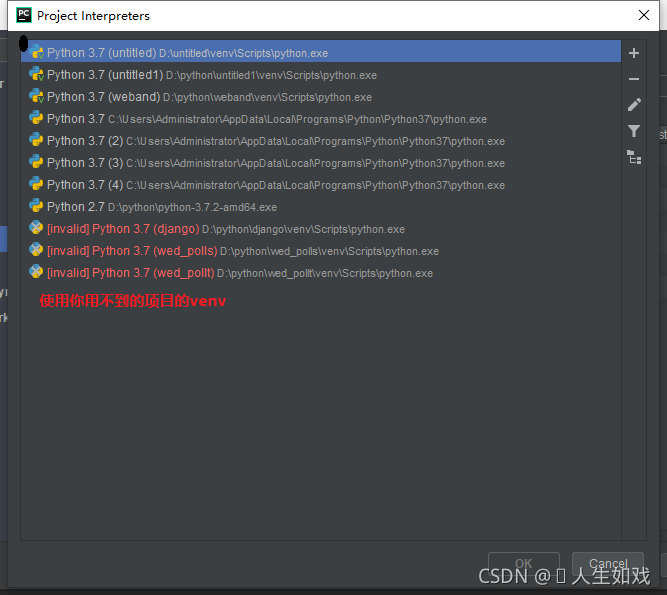
Task: Click the OK button
Action: point(524,564)
